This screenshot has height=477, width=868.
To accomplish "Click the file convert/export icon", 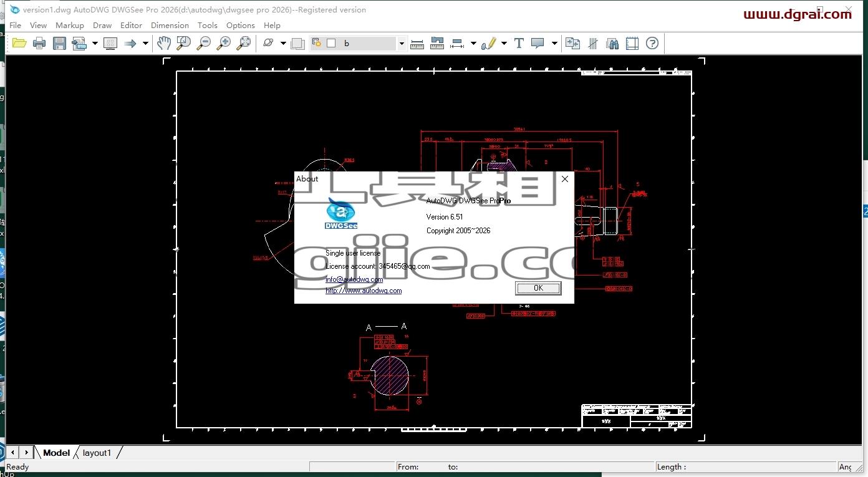I will coord(79,43).
